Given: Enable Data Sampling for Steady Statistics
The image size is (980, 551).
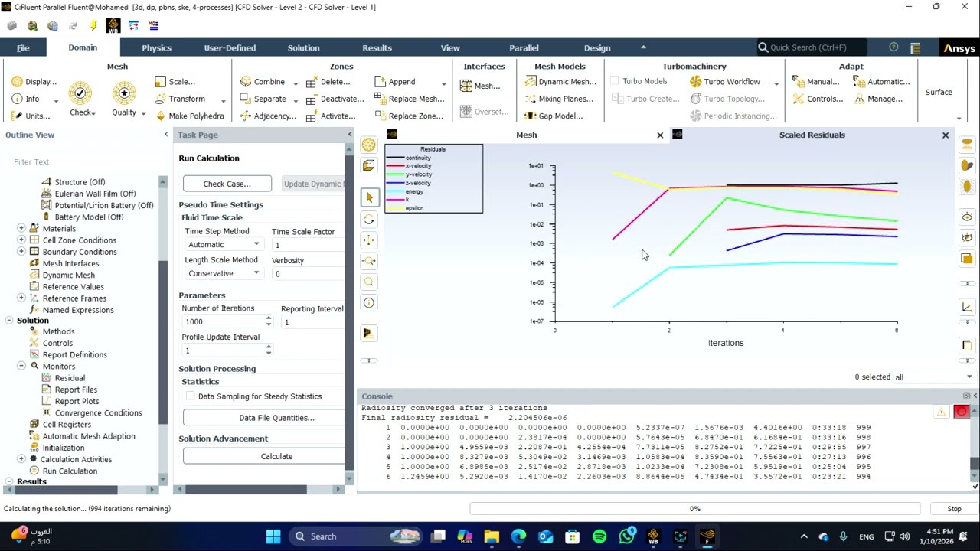Looking at the screenshot, I should click(191, 396).
